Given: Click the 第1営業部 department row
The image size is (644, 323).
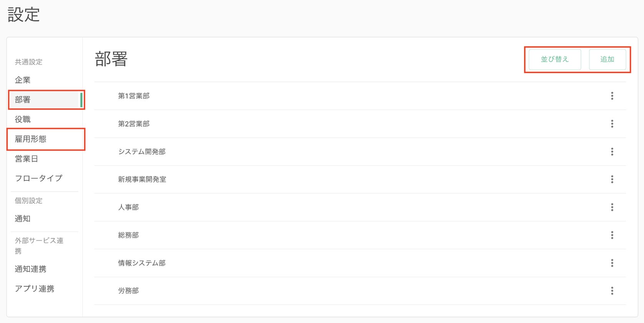Looking at the screenshot, I should [134, 96].
